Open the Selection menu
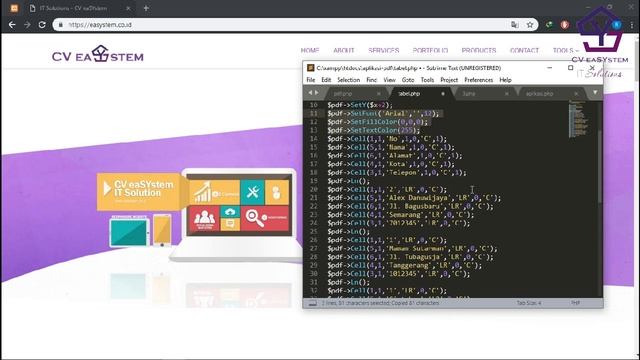Viewport: 640px width, 360px height. (x=349, y=80)
